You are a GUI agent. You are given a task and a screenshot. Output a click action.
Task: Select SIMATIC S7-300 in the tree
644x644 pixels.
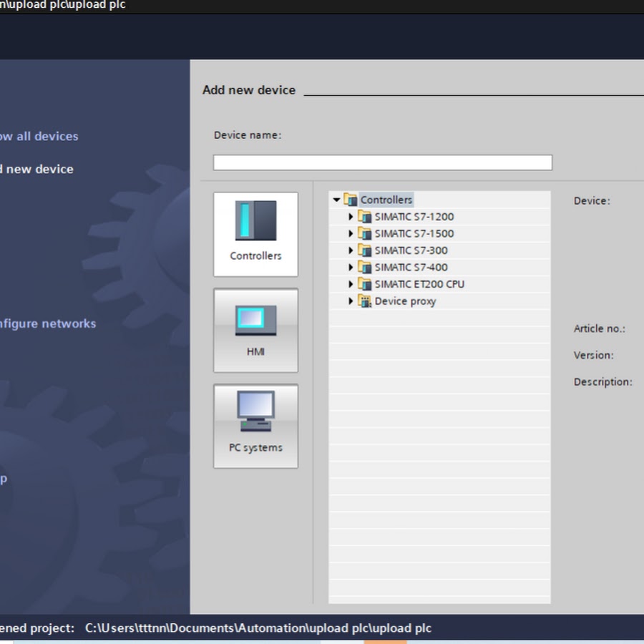click(411, 250)
